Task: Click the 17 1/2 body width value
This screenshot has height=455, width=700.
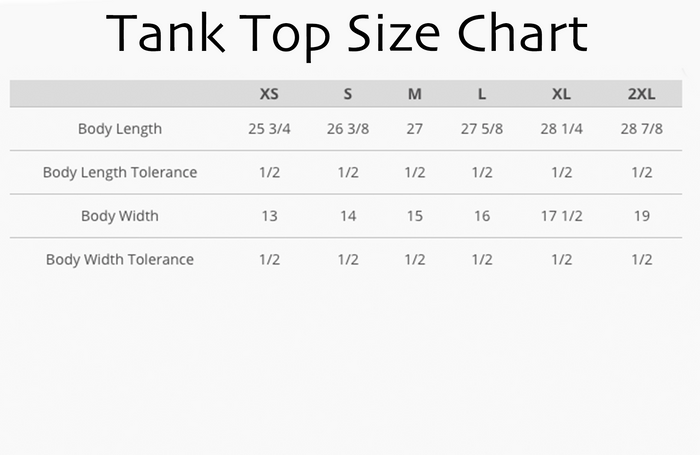Action: point(561,216)
